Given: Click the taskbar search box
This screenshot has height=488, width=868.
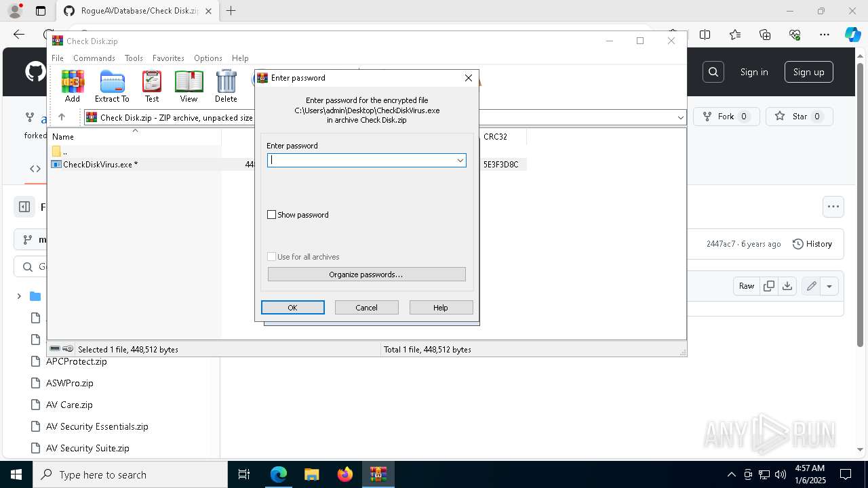Looking at the screenshot, I should click(x=130, y=474).
